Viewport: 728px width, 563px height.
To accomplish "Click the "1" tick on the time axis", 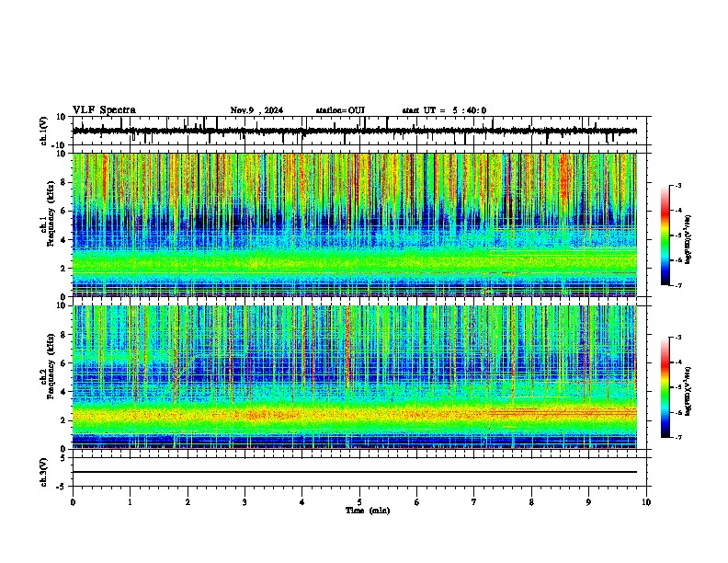I will click(130, 502).
